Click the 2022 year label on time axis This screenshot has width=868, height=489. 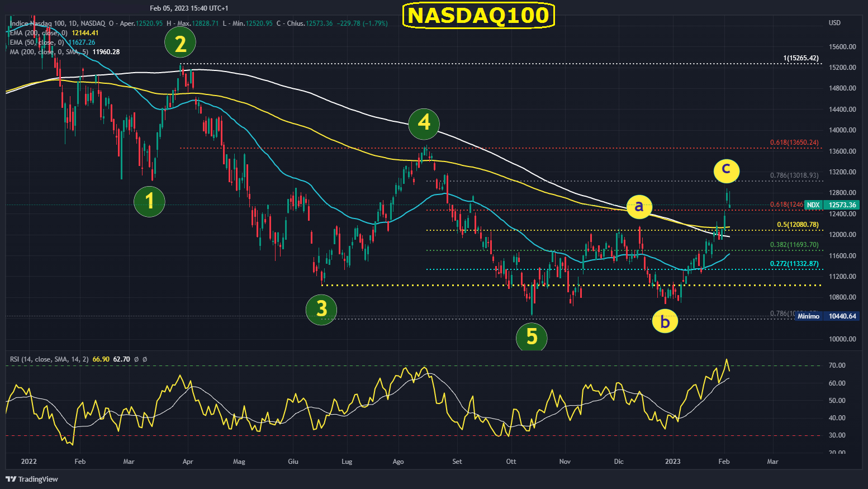(x=29, y=462)
